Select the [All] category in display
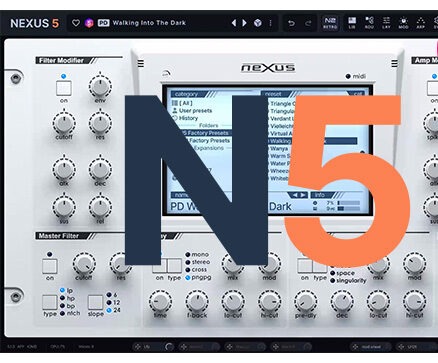Screen dimensions: 438x363 182,103
